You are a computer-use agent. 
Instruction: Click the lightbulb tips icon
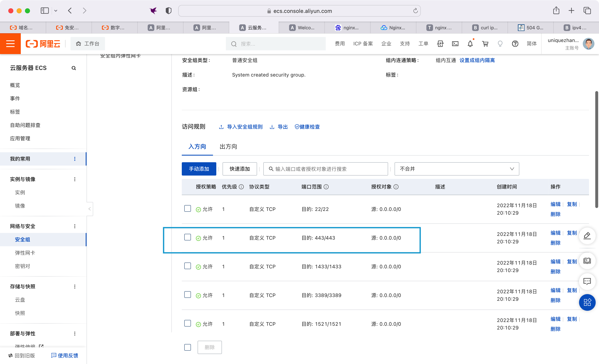500,44
